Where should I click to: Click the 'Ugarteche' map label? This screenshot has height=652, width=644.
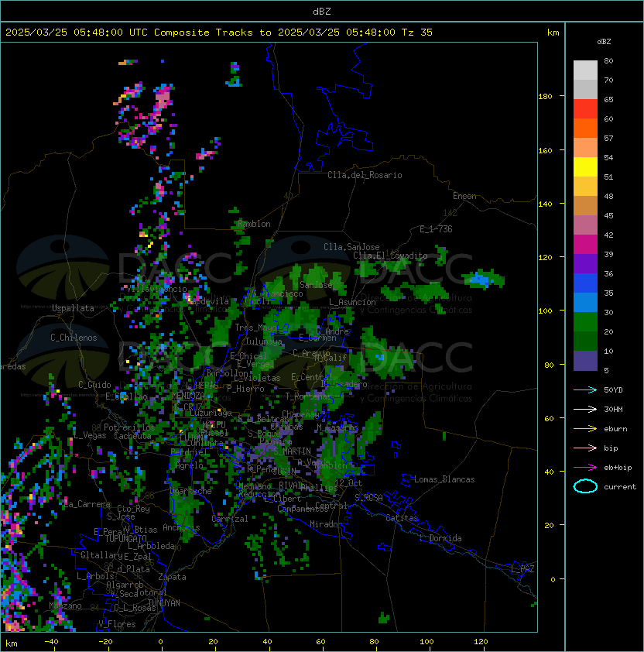(191, 491)
